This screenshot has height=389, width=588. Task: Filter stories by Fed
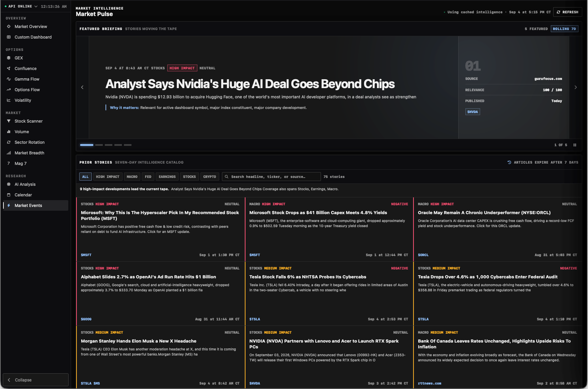coord(148,177)
